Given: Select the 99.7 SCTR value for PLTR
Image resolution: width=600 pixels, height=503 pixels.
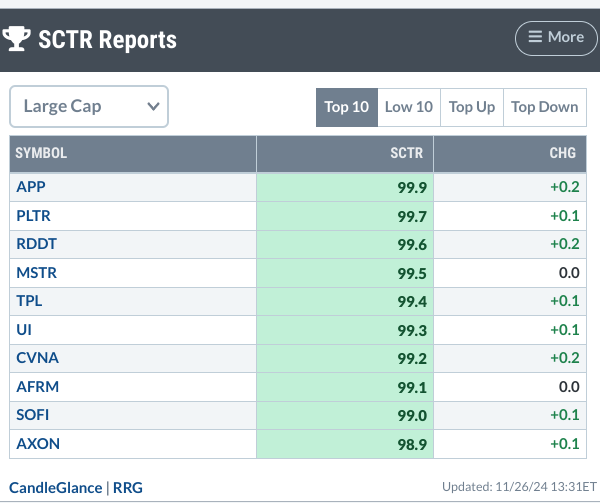Looking at the screenshot, I should (x=412, y=217).
